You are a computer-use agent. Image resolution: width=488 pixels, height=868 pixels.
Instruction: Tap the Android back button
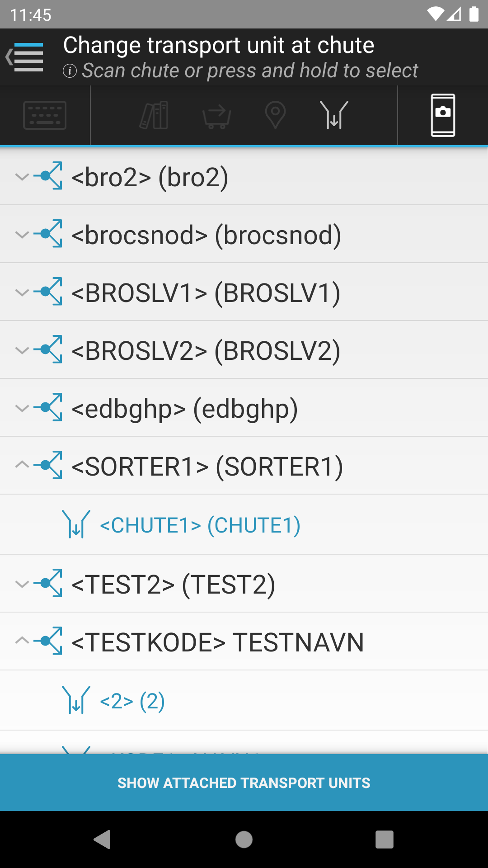102,840
